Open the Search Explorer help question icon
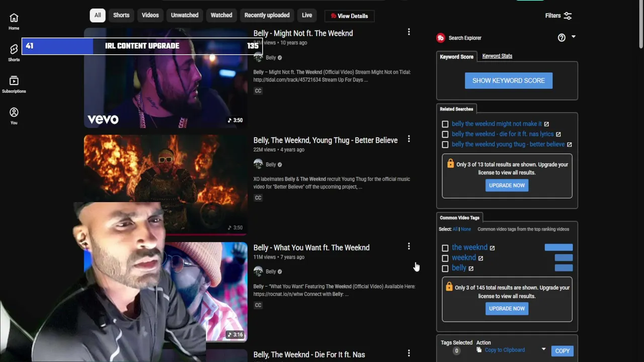Viewport: 644px width, 362px height. click(561, 38)
